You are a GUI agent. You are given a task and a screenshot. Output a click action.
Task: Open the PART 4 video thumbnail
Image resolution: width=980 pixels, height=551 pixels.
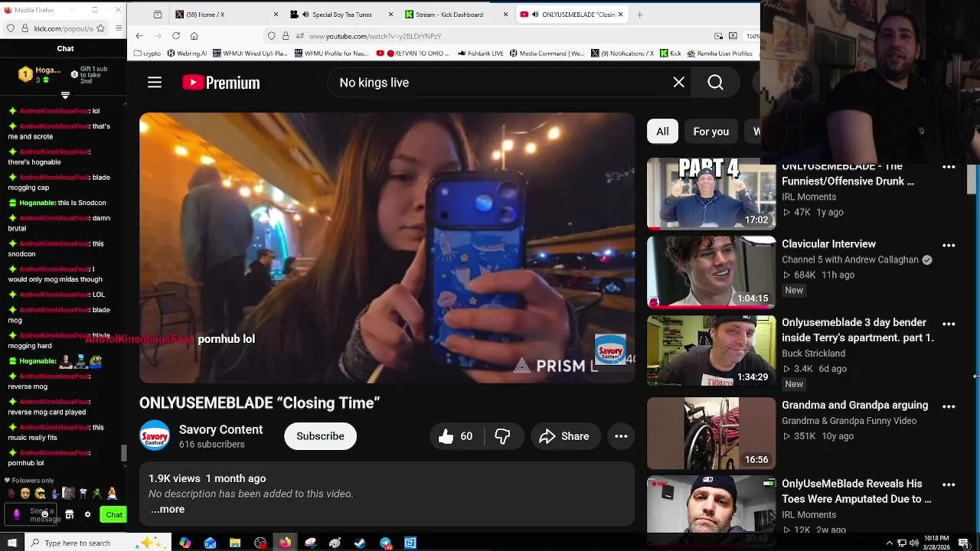click(711, 194)
